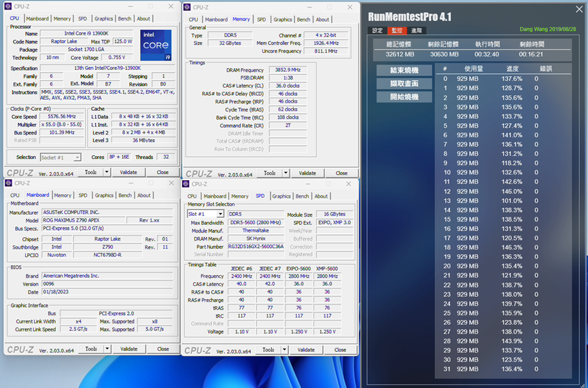Open Graphics tab in the CPU tab window

(x=103, y=18)
